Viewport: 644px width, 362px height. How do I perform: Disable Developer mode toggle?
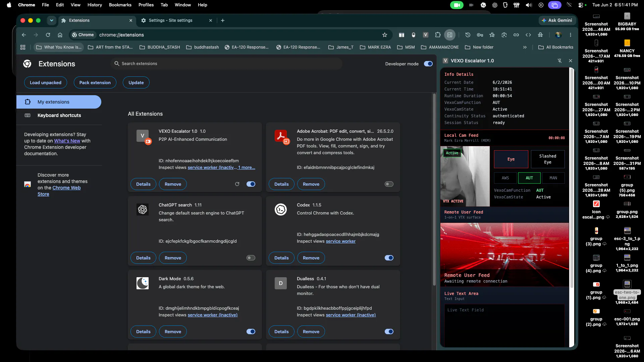[428, 64]
